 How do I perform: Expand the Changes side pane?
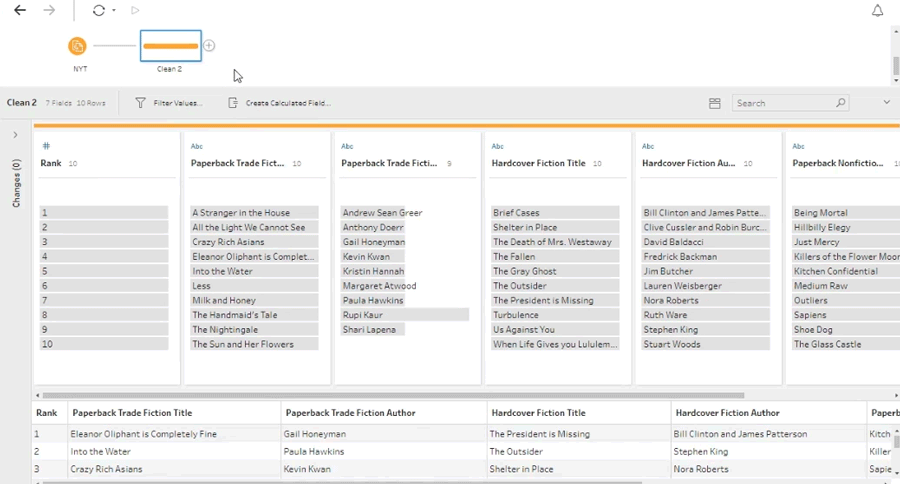pos(15,135)
